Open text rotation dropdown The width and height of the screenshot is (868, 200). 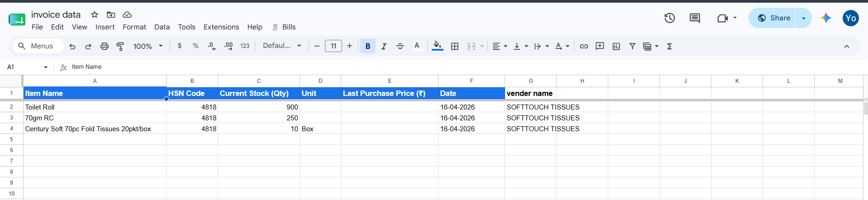[x=562, y=46]
